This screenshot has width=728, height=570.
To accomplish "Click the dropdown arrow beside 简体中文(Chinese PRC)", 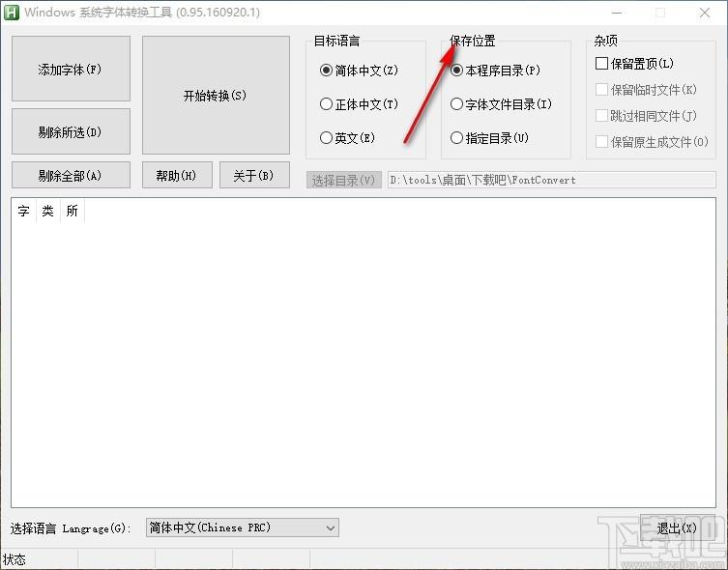I will click(330, 527).
